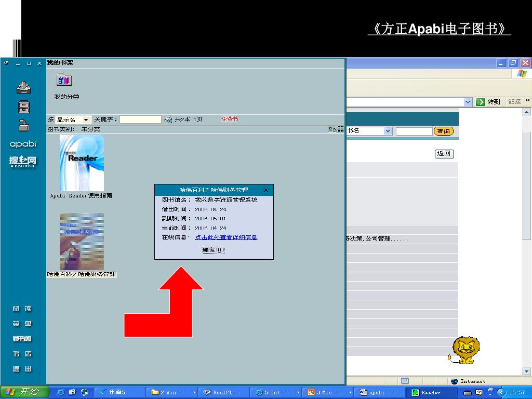Click the 关键字 keyword input field
The width and height of the screenshot is (532, 399).
click(140, 119)
